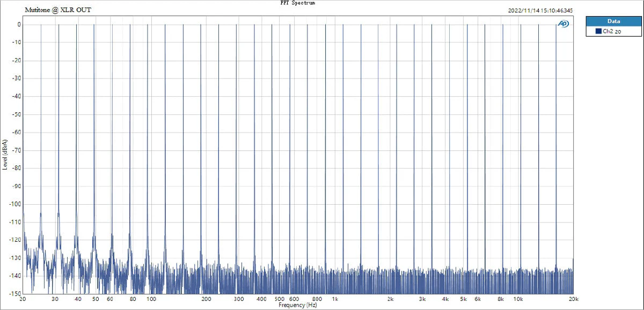Image resolution: width=644 pixels, height=310 pixels.
Task: Click the -100 tick on level axis
Action: click(x=14, y=204)
